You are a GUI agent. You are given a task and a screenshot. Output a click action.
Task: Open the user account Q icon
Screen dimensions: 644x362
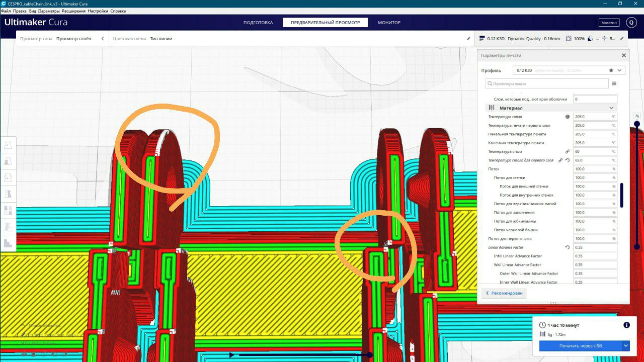pos(631,23)
